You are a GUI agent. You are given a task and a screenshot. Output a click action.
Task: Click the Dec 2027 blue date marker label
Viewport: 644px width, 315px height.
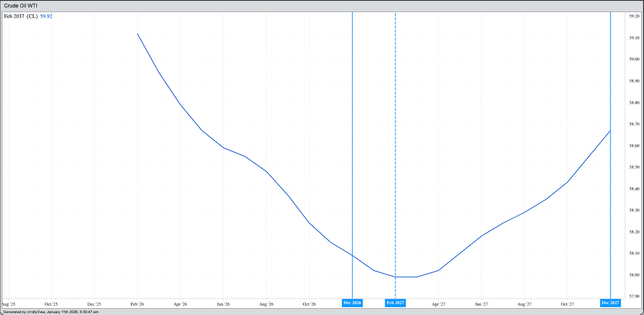coord(610,303)
